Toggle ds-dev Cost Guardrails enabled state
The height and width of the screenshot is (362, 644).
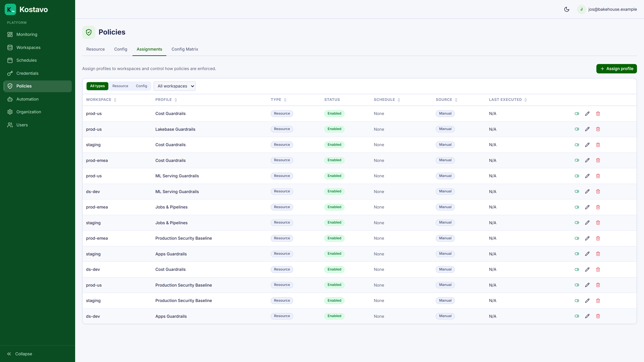pyautogui.click(x=577, y=269)
